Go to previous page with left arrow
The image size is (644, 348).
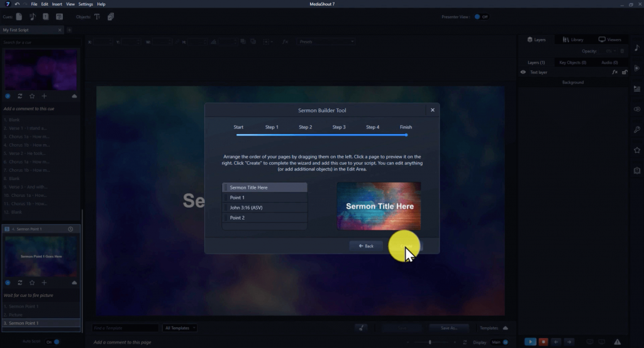coord(556,342)
